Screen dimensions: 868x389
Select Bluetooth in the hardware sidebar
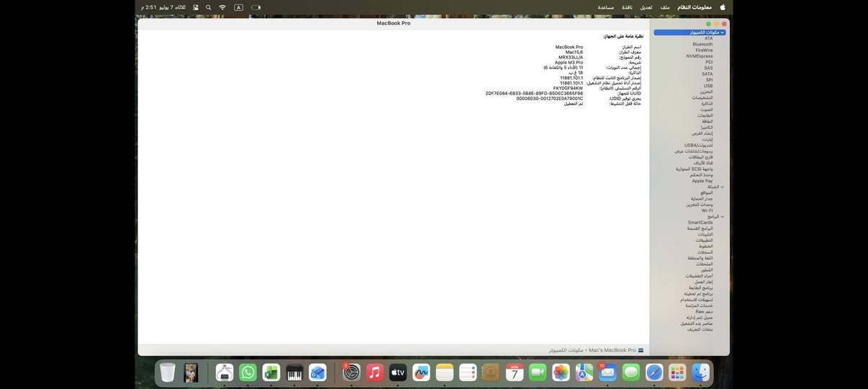click(702, 45)
